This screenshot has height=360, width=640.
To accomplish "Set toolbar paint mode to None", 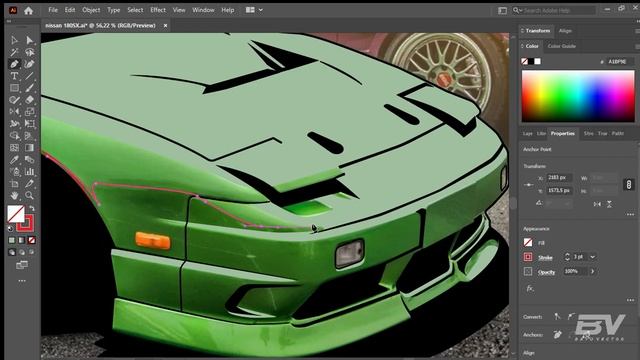I will click(x=31, y=240).
